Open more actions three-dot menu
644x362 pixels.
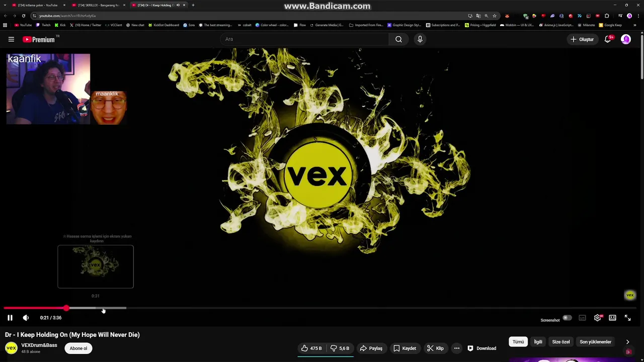(x=457, y=348)
